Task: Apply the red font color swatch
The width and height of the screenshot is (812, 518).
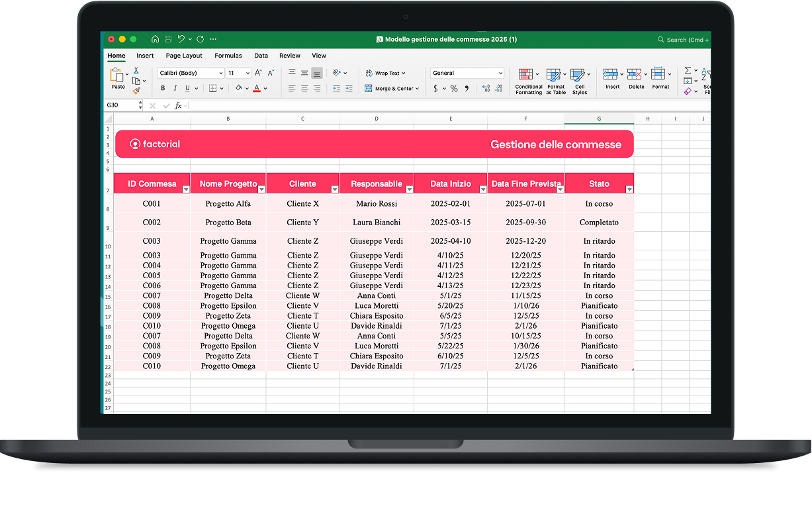Action: click(257, 88)
